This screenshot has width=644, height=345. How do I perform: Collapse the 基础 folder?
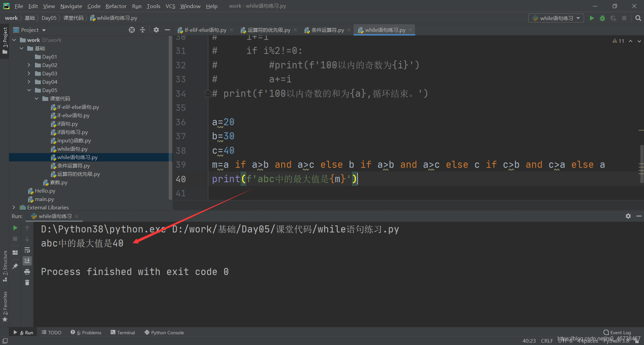pyautogui.click(x=22, y=48)
